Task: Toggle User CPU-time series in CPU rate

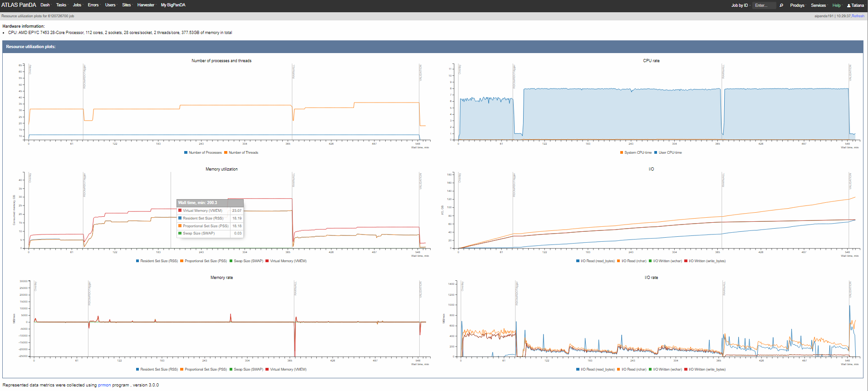Action: pos(668,152)
